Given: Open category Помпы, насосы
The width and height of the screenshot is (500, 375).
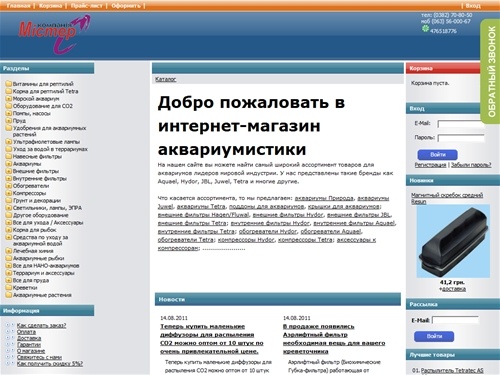Looking at the screenshot, I should 32,113.
